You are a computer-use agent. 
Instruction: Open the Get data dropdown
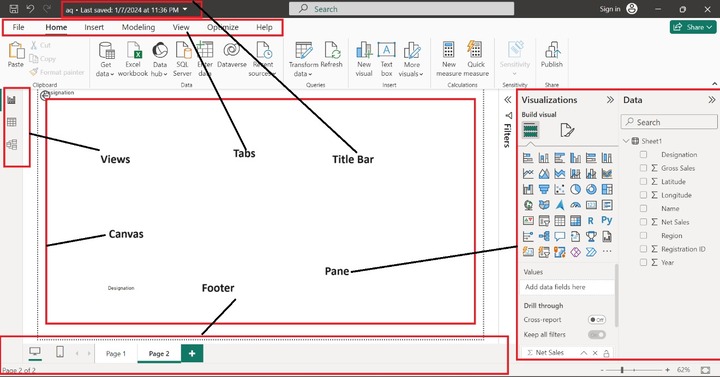pyautogui.click(x=106, y=59)
